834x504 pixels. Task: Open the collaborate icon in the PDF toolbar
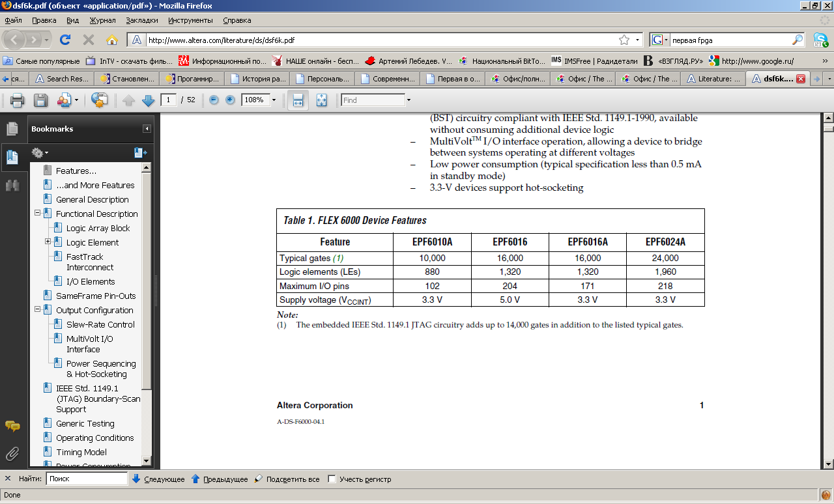(64, 100)
